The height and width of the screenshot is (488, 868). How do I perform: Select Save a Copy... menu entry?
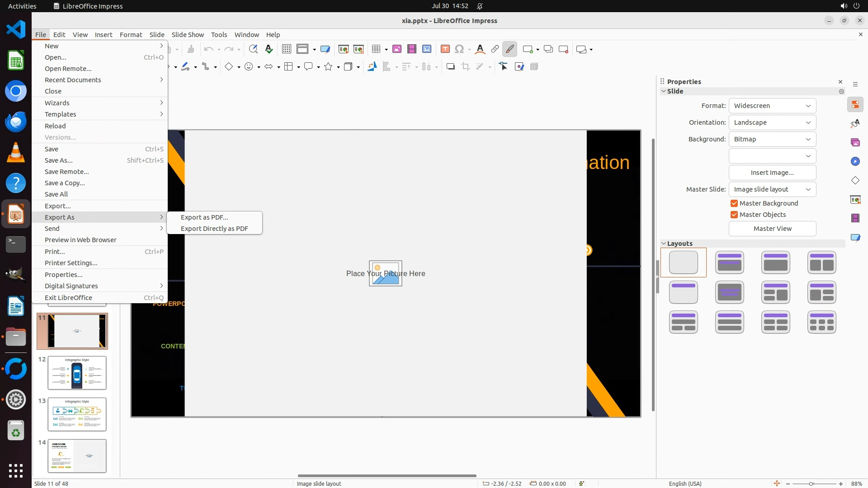point(65,183)
